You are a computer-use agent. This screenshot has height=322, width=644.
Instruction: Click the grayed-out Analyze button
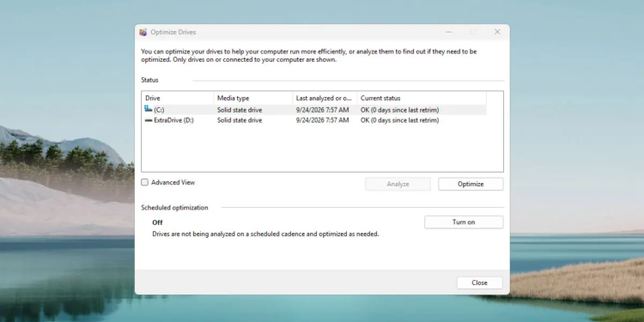click(398, 184)
